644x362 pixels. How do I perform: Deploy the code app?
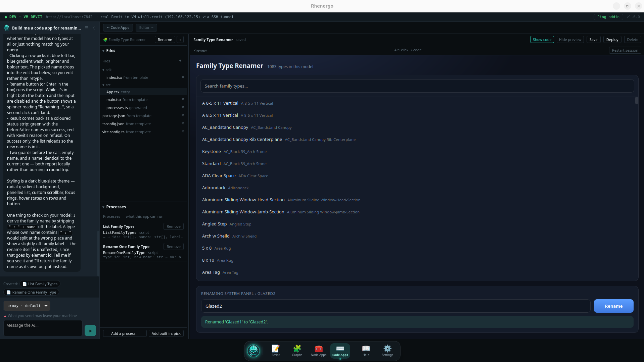tap(612, 40)
